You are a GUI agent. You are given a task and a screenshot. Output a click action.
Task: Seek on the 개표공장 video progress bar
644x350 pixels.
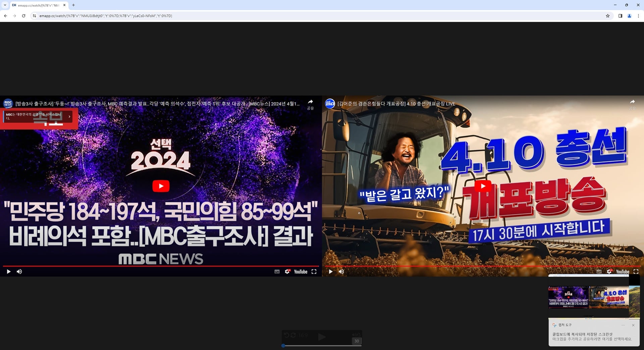point(483,266)
